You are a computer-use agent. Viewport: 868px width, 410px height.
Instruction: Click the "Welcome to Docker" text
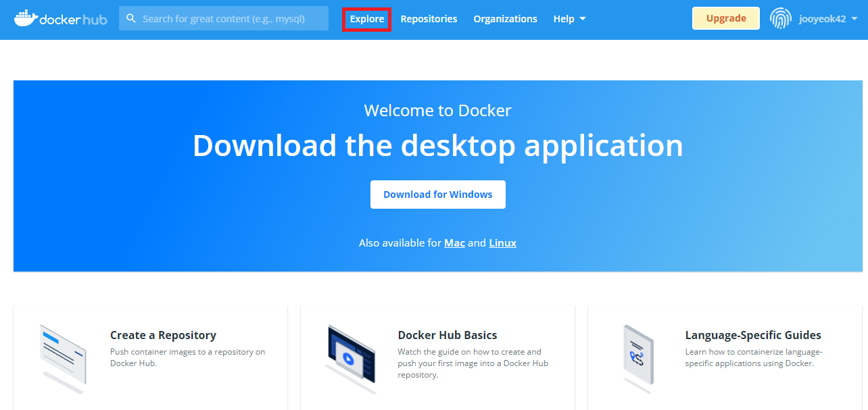coord(438,110)
